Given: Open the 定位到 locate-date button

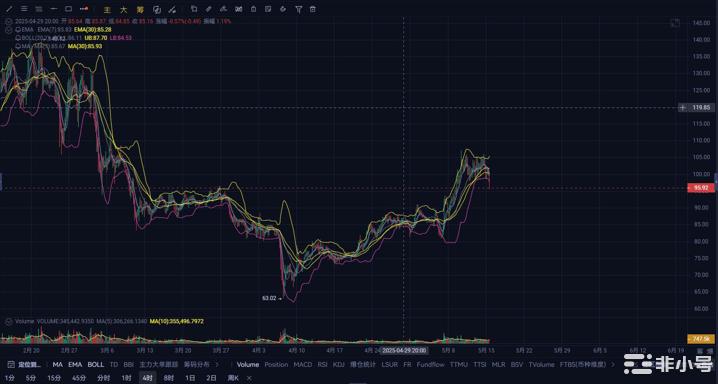Looking at the screenshot, I should click(23, 365).
